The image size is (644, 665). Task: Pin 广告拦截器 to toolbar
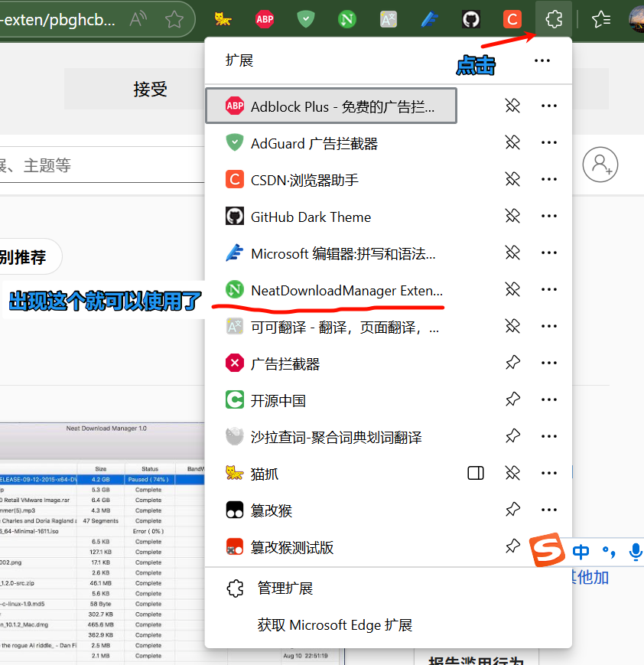[x=512, y=363]
